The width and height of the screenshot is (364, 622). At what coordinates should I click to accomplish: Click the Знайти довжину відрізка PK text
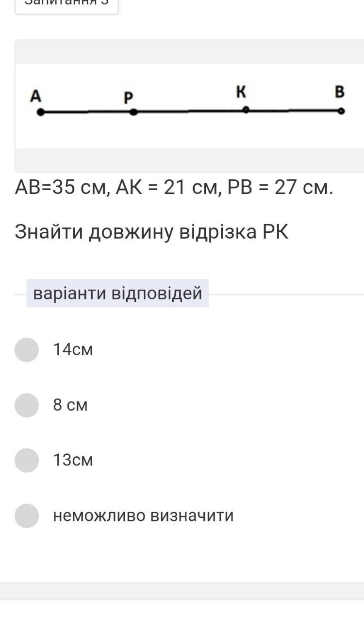point(151,232)
